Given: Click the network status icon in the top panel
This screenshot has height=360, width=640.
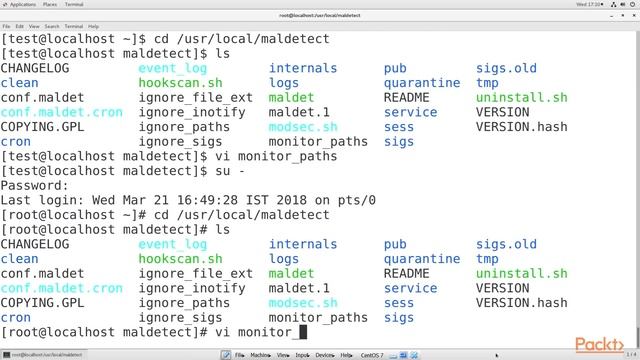Looking at the screenshot, I should tap(613, 4).
